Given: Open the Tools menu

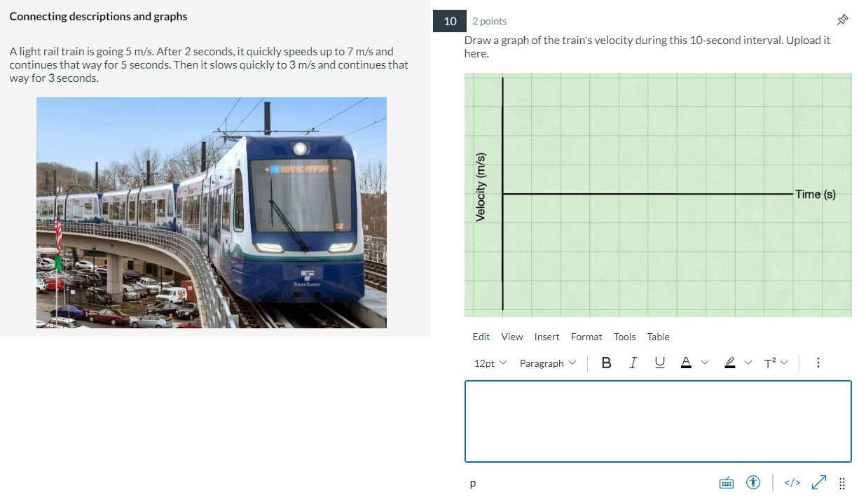Looking at the screenshot, I should point(624,337).
